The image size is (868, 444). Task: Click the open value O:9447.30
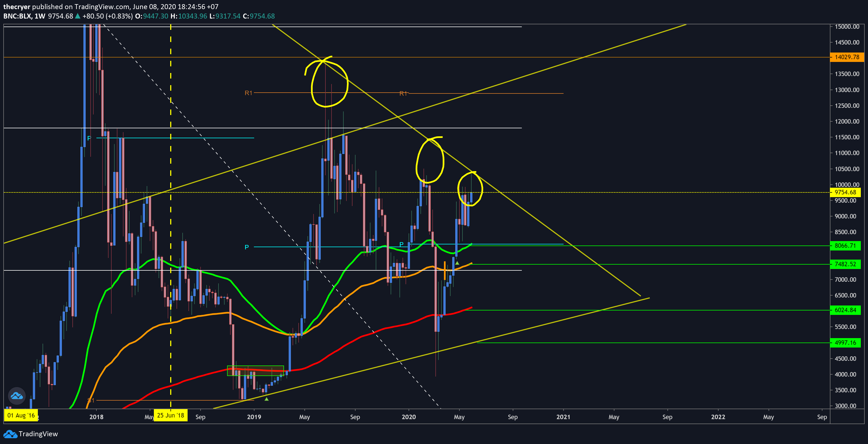tap(152, 16)
